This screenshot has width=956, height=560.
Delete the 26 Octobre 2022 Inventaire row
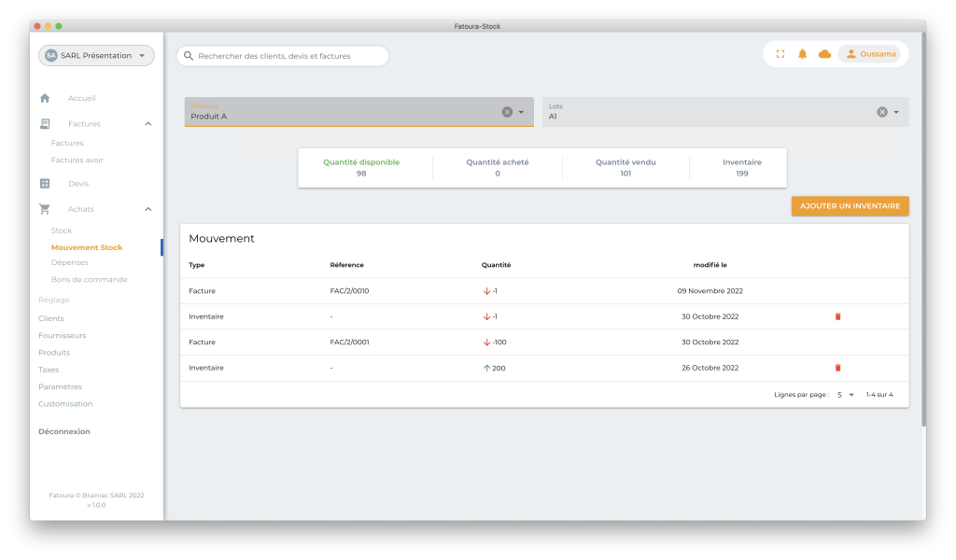coord(837,368)
